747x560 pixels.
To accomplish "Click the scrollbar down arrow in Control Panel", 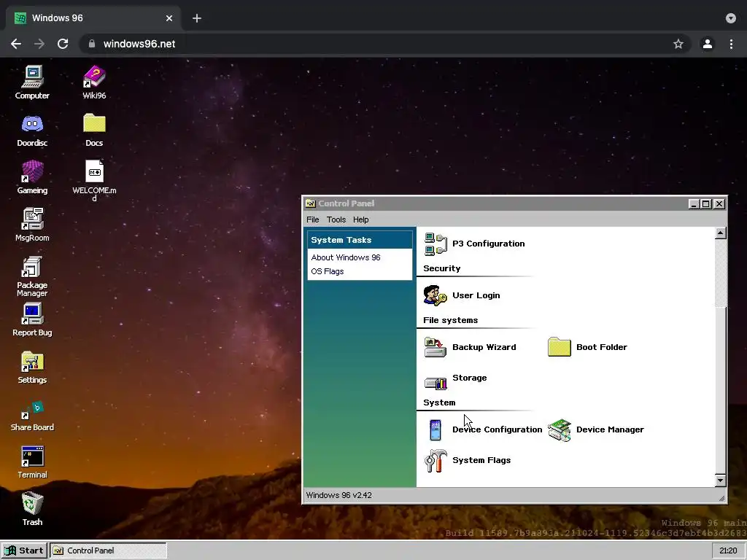I will (721, 481).
